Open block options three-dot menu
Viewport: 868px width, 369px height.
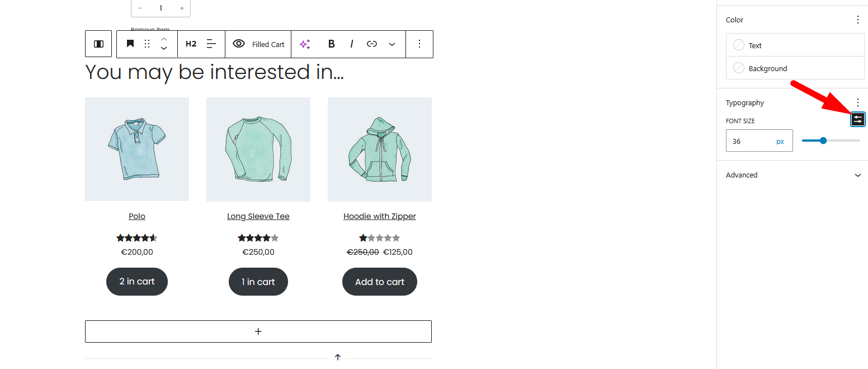(x=419, y=44)
